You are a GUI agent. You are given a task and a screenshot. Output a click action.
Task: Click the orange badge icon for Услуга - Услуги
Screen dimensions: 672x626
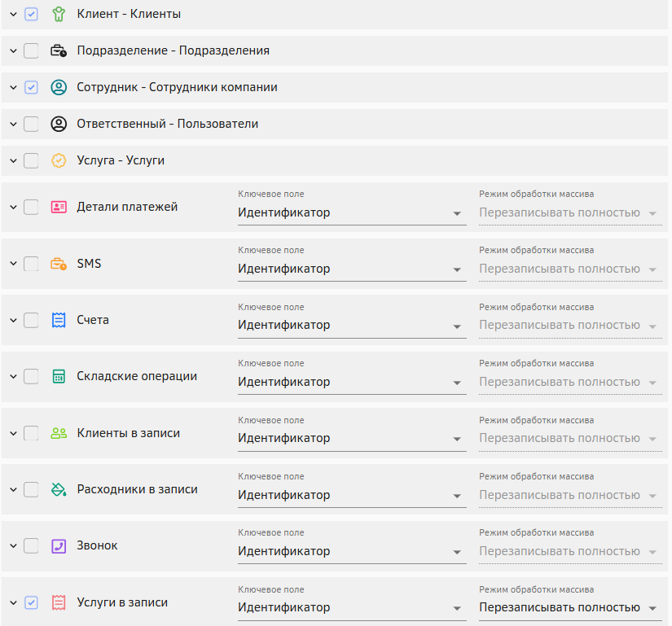click(59, 160)
